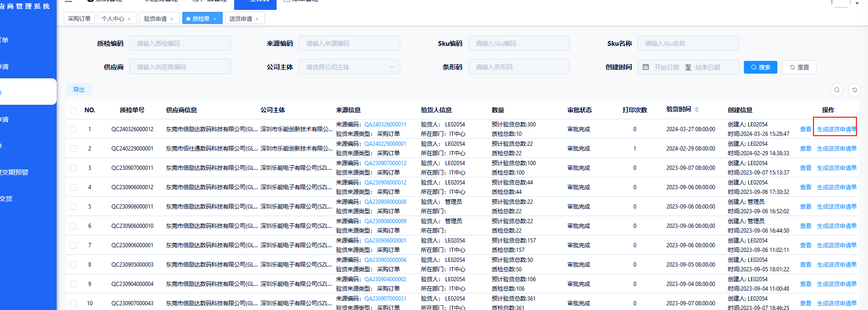Close the 送货申请 tab using x icon

(x=257, y=19)
